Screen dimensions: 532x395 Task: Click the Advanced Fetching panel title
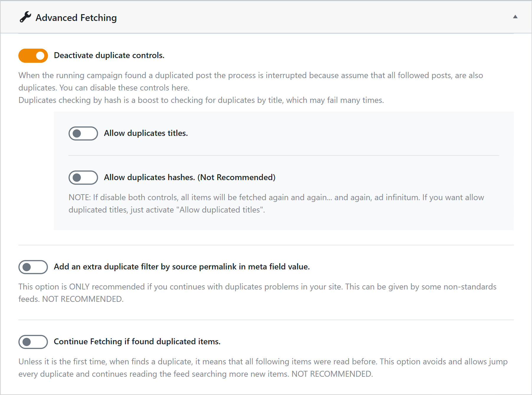(x=76, y=18)
